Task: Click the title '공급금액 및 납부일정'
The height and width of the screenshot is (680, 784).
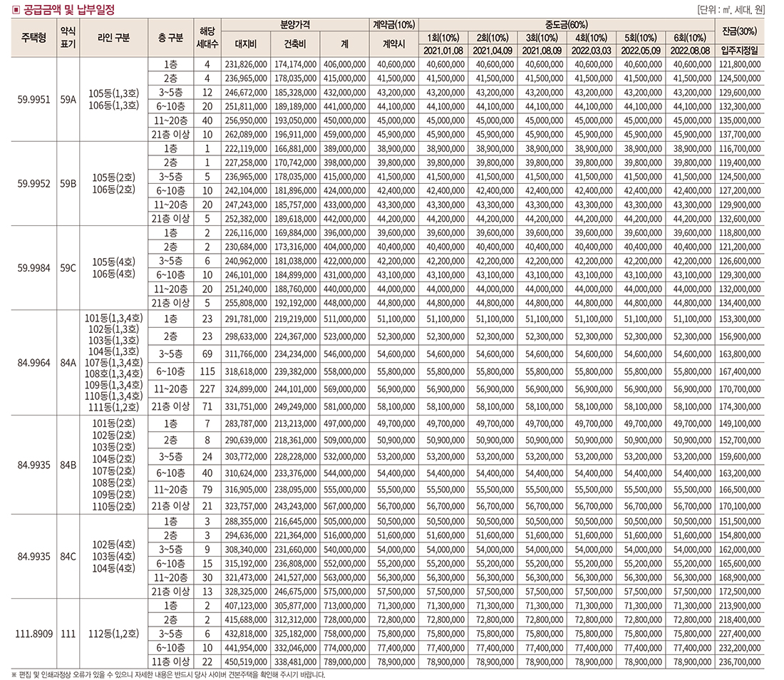Action: (68, 9)
